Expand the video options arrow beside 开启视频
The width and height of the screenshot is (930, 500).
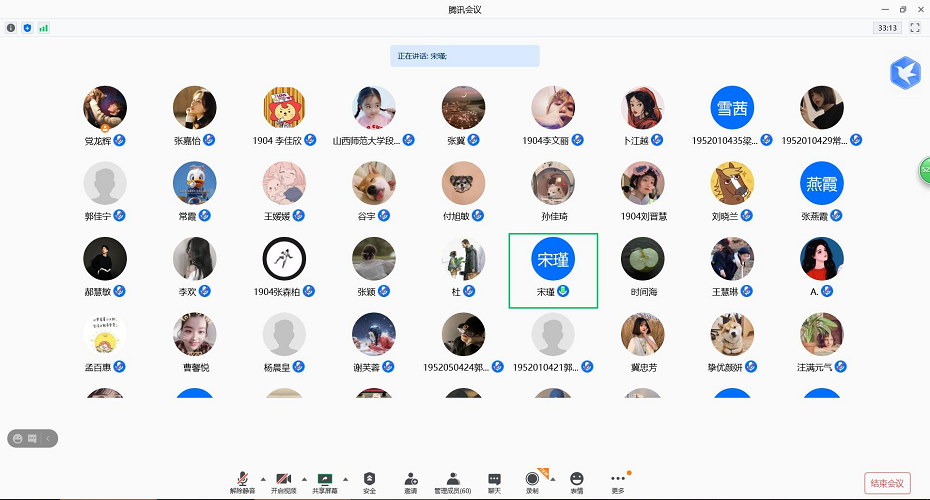(304, 479)
